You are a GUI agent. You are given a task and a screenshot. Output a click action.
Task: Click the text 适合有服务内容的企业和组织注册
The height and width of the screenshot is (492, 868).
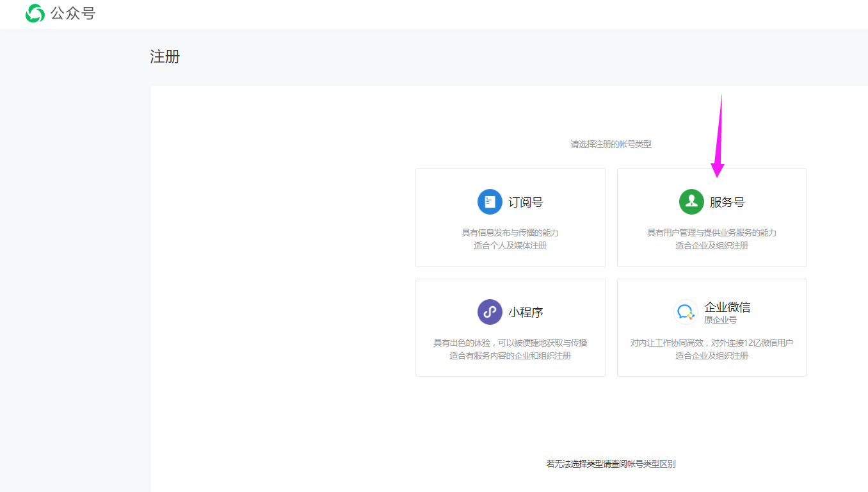pos(510,356)
